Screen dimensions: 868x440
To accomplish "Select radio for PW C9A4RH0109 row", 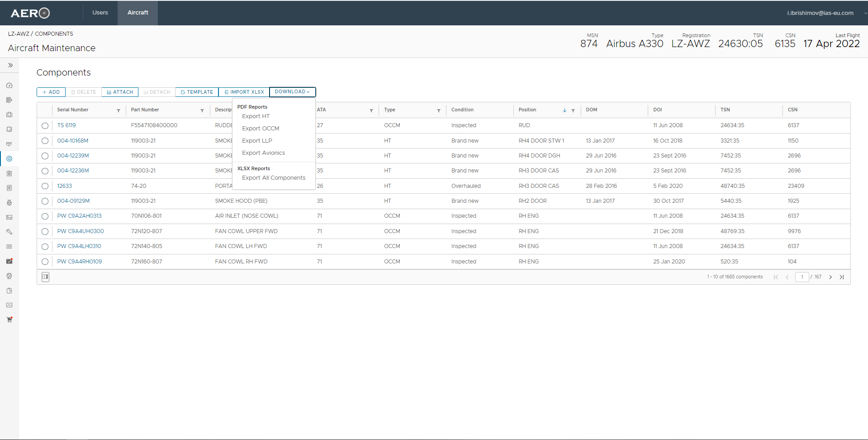I will [45, 262].
